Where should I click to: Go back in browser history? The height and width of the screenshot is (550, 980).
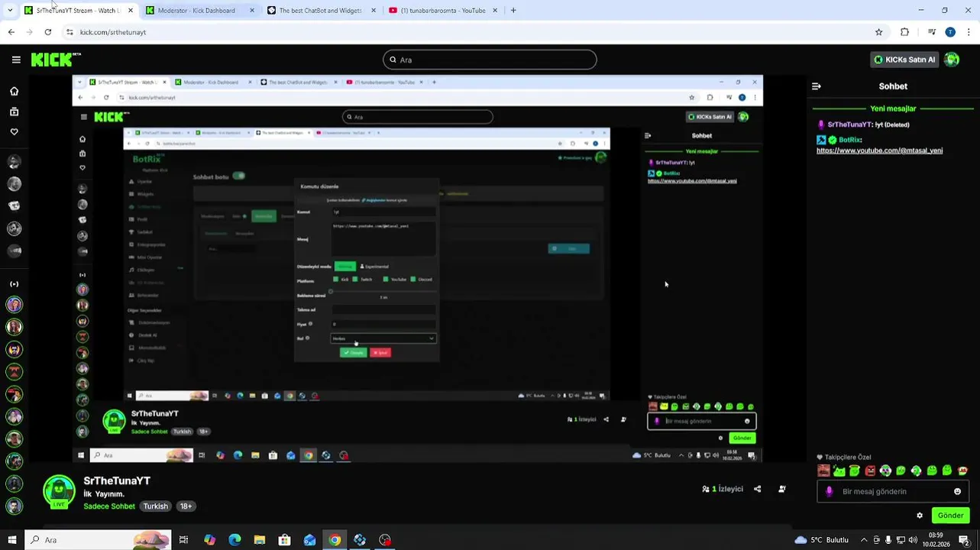pyautogui.click(x=11, y=32)
